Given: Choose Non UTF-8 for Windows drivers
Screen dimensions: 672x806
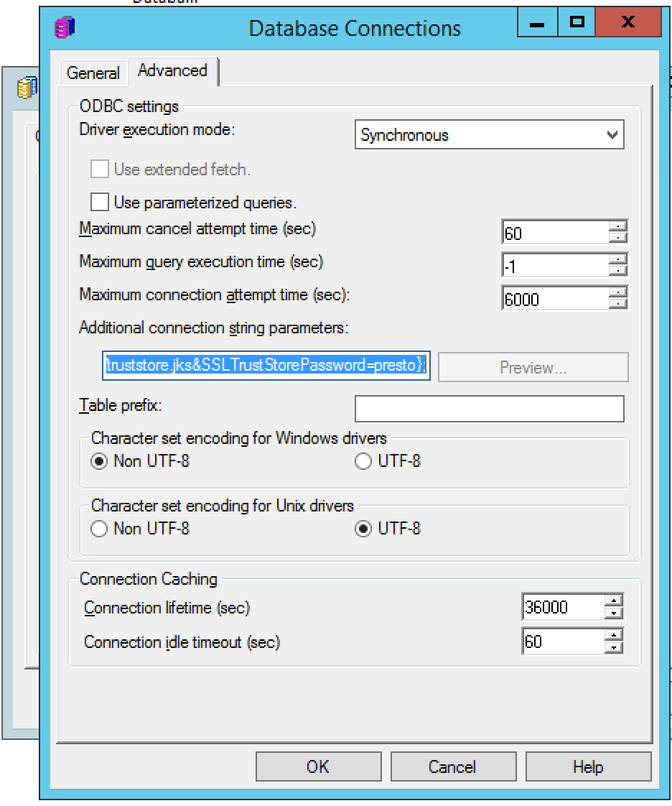Looking at the screenshot, I should (x=100, y=461).
